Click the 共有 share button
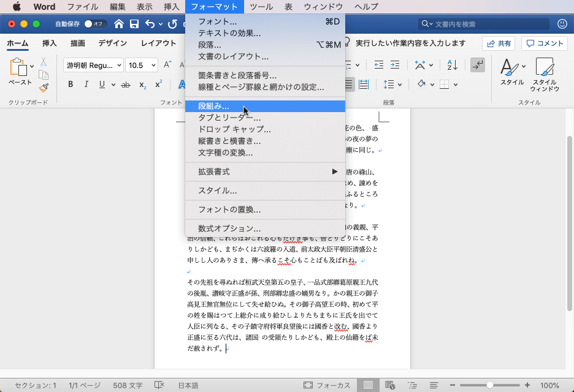The width and height of the screenshot is (574, 392). coord(499,43)
